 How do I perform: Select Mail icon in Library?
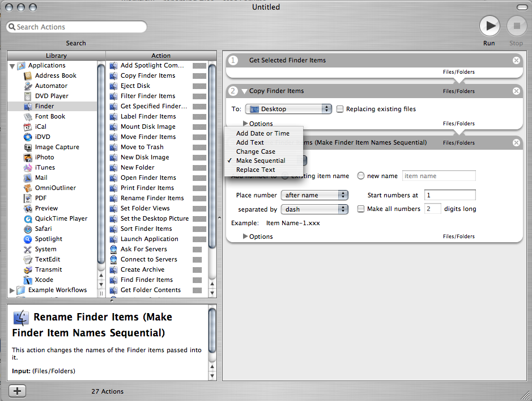coord(28,178)
